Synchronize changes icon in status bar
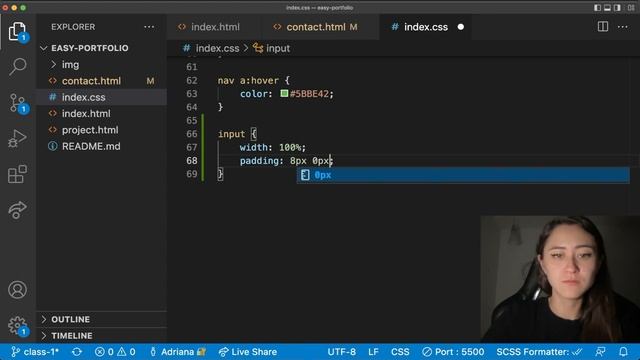Image resolution: width=640 pixels, height=360 pixels. [77, 352]
